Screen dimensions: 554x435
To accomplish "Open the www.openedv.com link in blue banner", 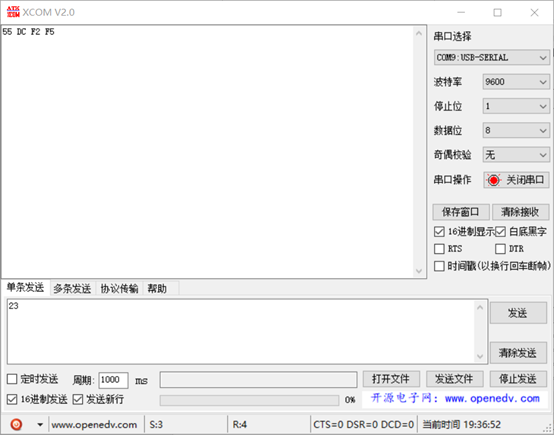I will click(492, 398).
